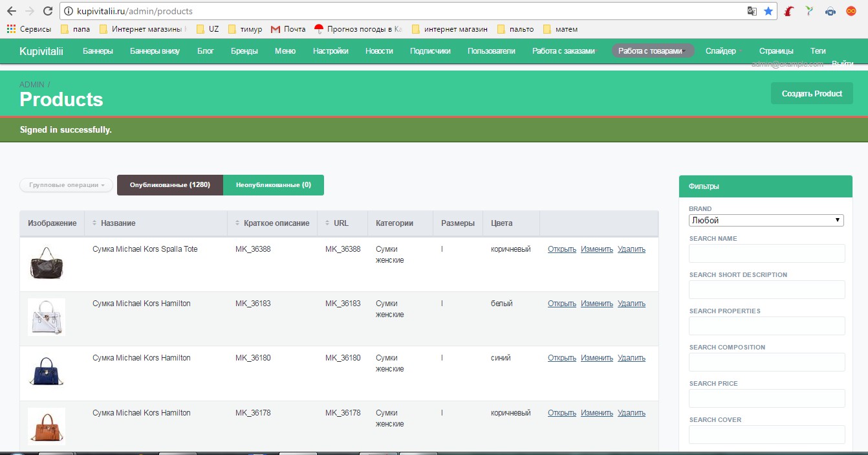
Task: Open the Сервисы apps grid bookmark
Action: [x=28, y=28]
